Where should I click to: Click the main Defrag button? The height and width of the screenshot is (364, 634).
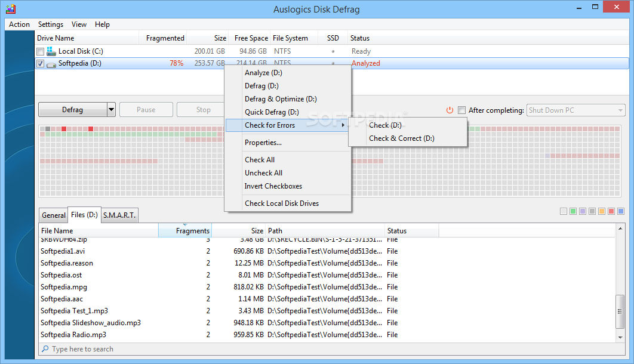tap(73, 109)
